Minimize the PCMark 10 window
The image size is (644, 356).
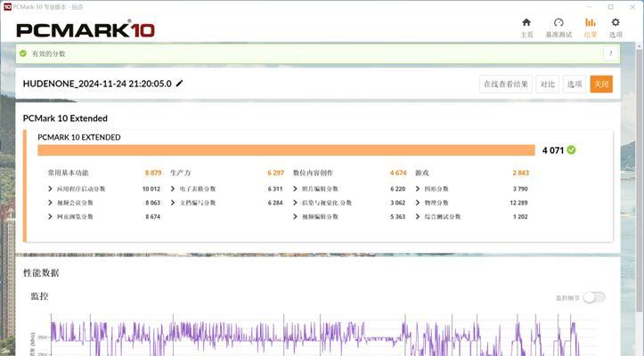590,7
